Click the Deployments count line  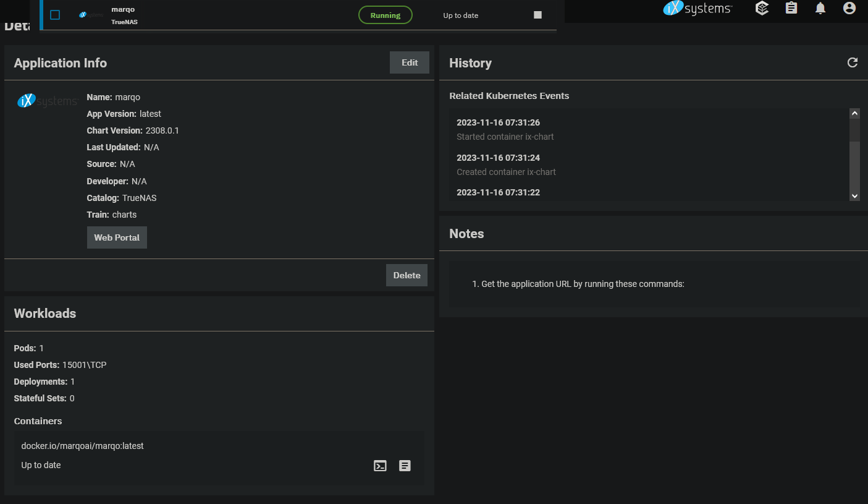click(44, 382)
